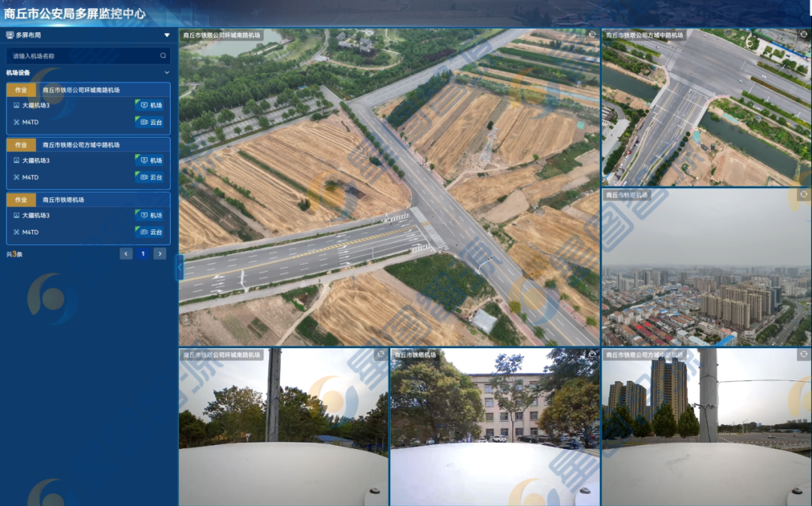Toggle 云台 video button under 方域中路机场

click(x=150, y=177)
